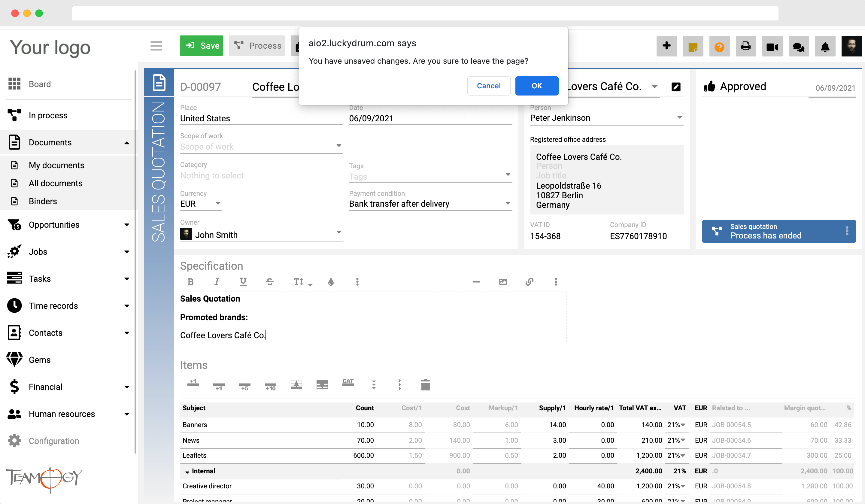
Task: Open the Sales quotation process options dots
Action: (x=847, y=231)
